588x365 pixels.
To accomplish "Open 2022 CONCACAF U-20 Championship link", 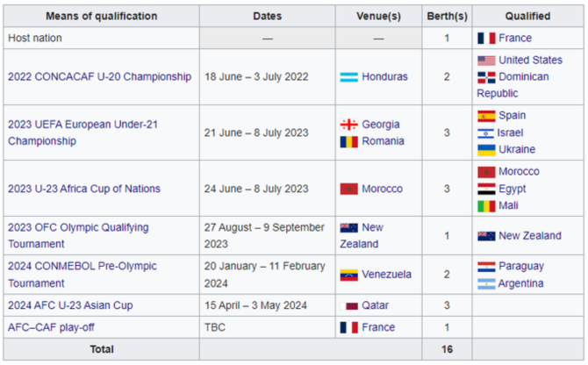I will [x=100, y=77].
